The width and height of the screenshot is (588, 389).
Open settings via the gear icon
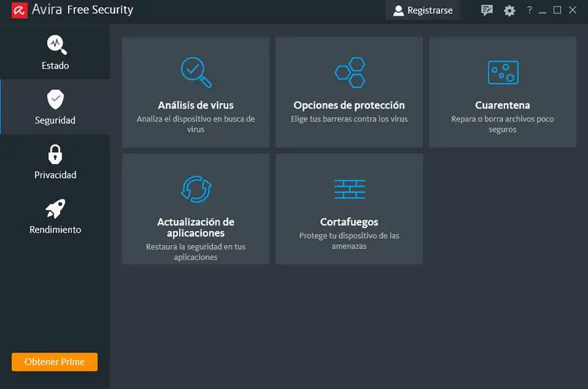click(510, 10)
